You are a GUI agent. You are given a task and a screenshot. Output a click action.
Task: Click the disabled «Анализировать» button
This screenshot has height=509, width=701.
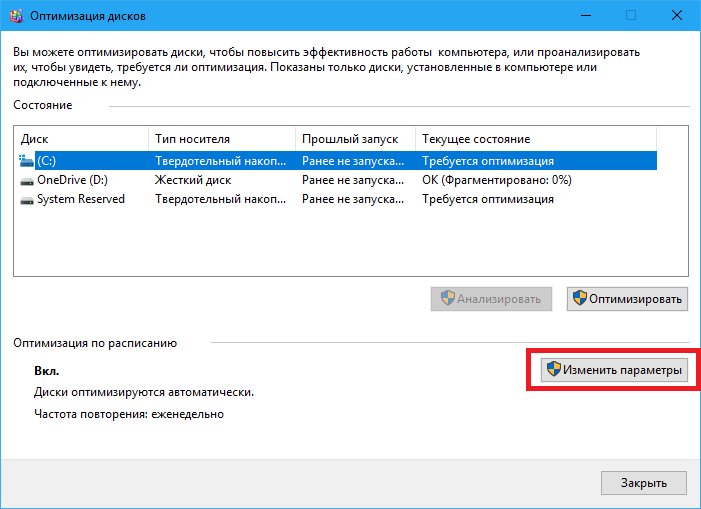pos(491,299)
